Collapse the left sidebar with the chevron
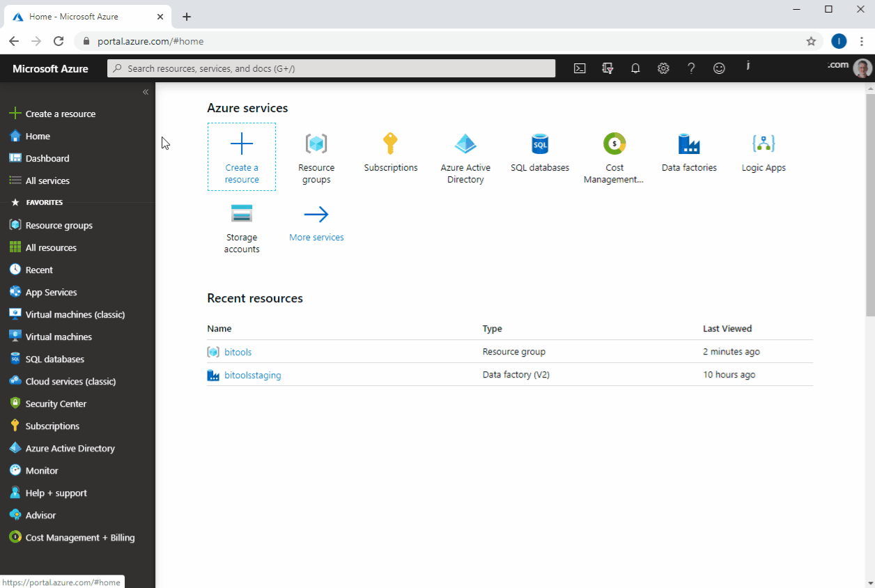875x588 pixels. (x=146, y=91)
